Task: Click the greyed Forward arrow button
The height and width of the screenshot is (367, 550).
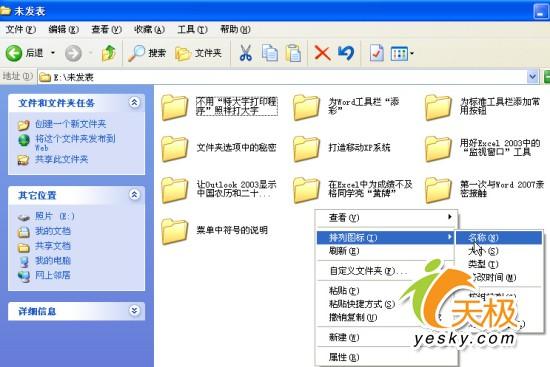Action: click(73, 53)
